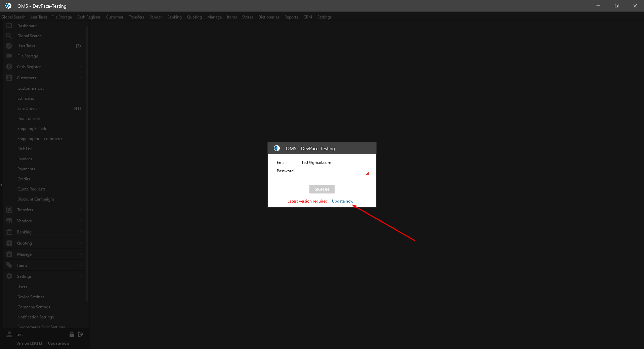Click the Cash Register dollar icon

pos(9,67)
